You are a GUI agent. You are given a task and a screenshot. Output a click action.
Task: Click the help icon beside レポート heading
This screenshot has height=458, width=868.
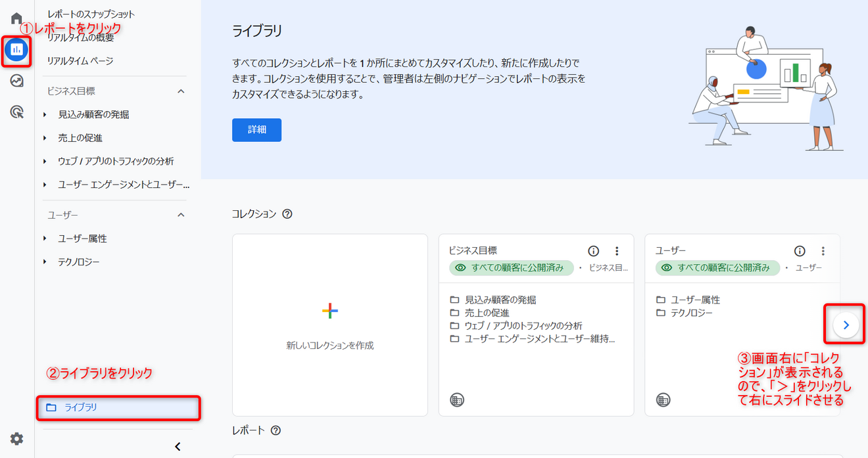tap(276, 430)
